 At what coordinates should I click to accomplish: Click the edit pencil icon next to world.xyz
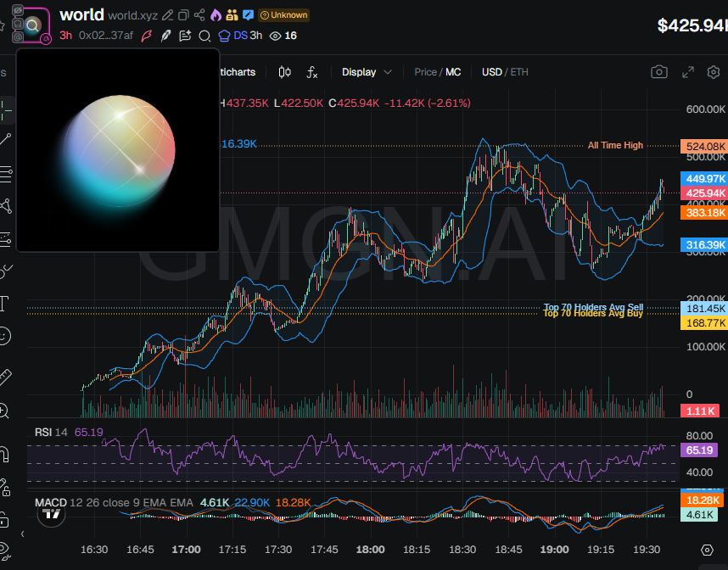coord(168,15)
